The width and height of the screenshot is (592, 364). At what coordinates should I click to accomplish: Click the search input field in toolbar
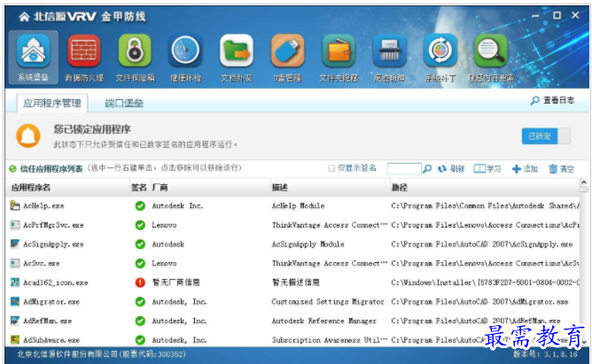click(404, 168)
